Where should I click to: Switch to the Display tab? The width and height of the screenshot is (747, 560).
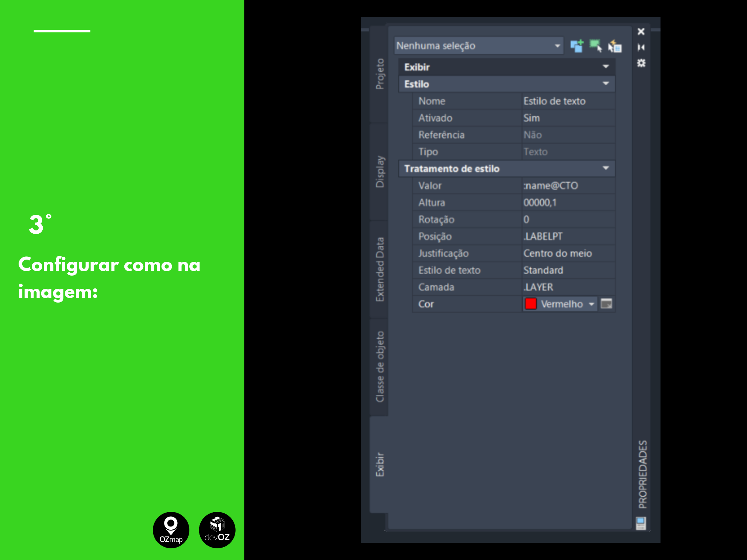click(x=379, y=172)
